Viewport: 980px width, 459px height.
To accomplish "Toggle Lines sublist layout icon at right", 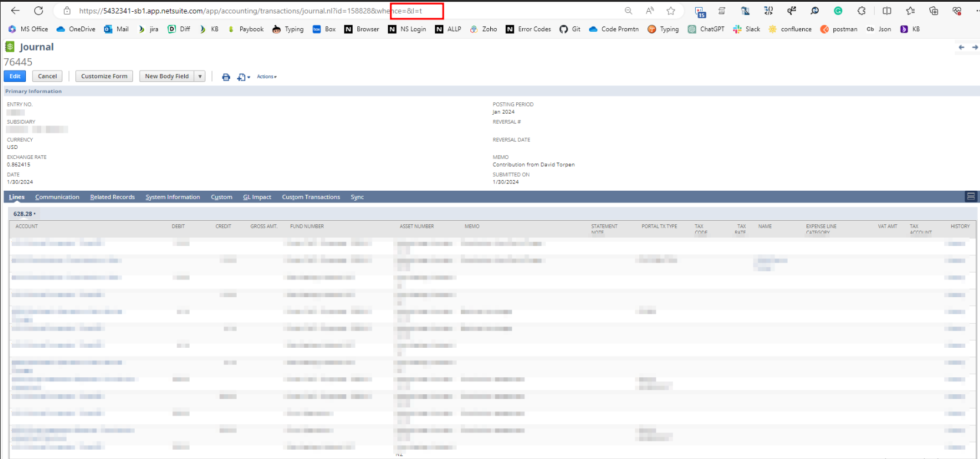I will [971, 197].
